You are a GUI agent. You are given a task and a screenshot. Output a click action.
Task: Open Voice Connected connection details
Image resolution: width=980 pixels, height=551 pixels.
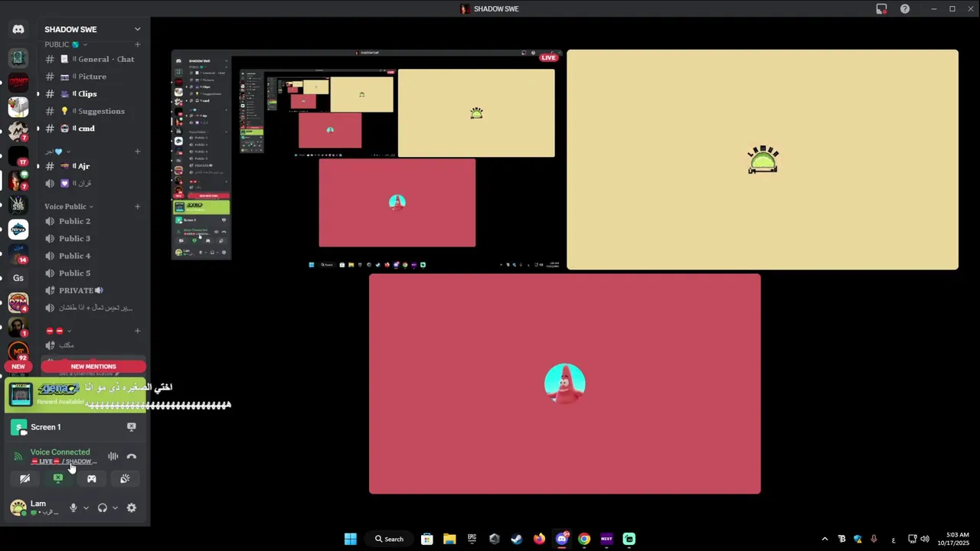(60, 452)
